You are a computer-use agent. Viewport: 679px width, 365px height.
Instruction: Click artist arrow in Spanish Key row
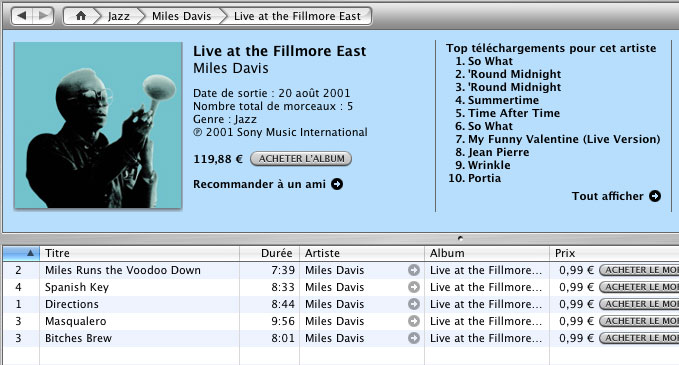pos(414,287)
